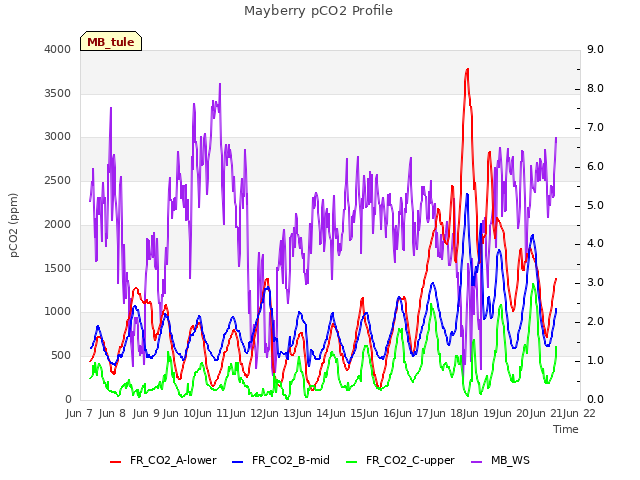Click the 3000 left axis tick label

tap(58, 137)
